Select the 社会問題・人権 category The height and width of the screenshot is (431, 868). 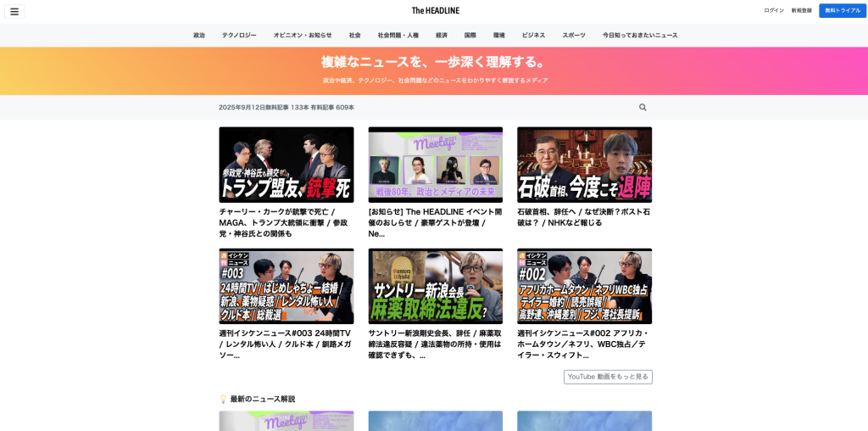[398, 35]
